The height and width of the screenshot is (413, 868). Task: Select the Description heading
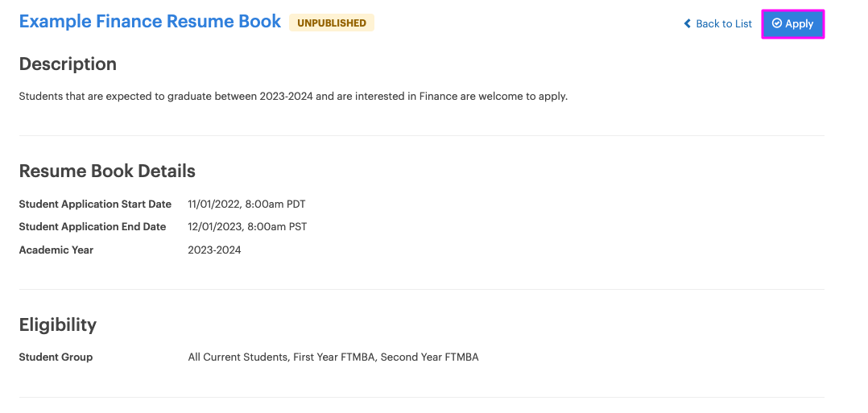click(x=68, y=64)
